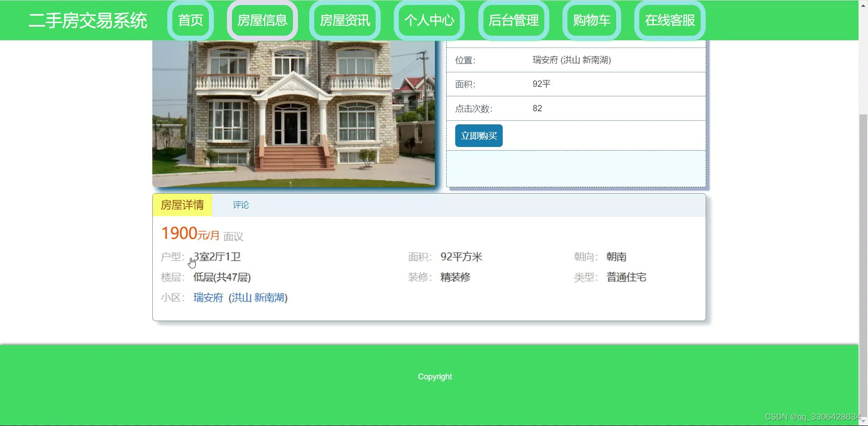Go to 个人中心 personal center
This screenshot has width=868, height=426.
tap(429, 20)
